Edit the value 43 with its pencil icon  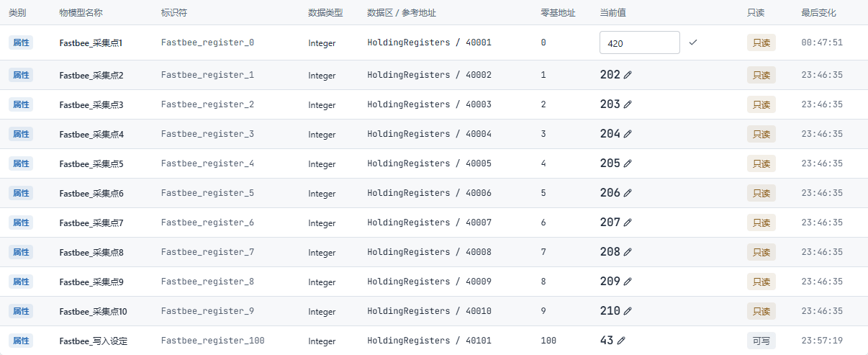pos(621,341)
